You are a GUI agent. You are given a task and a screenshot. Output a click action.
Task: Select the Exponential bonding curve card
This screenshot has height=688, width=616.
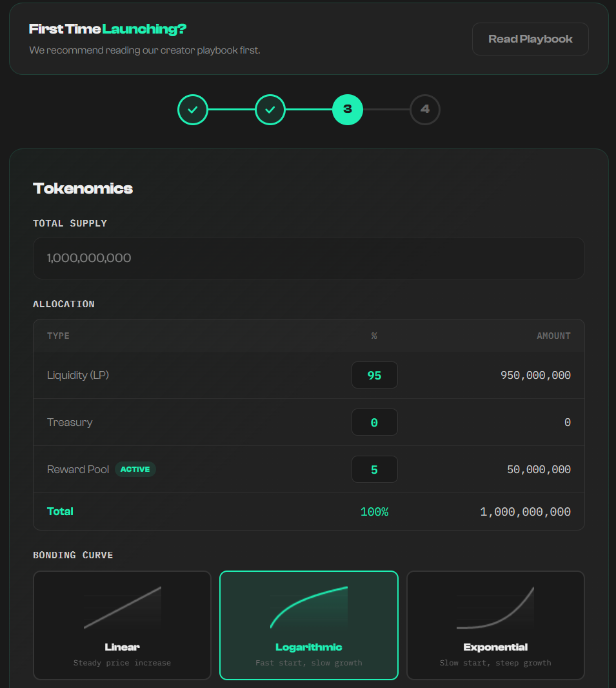click(495, 625)
